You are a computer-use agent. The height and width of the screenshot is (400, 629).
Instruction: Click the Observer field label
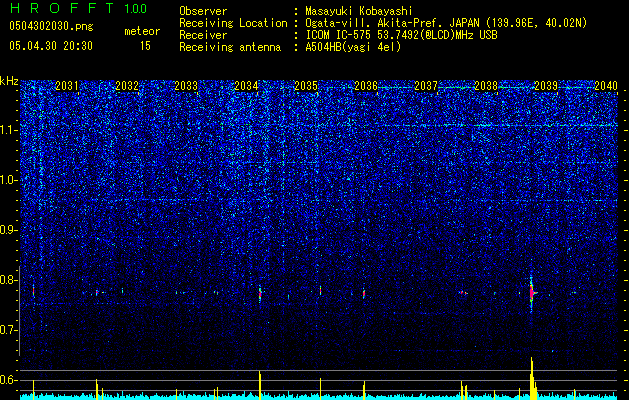(x=203, y=11)
